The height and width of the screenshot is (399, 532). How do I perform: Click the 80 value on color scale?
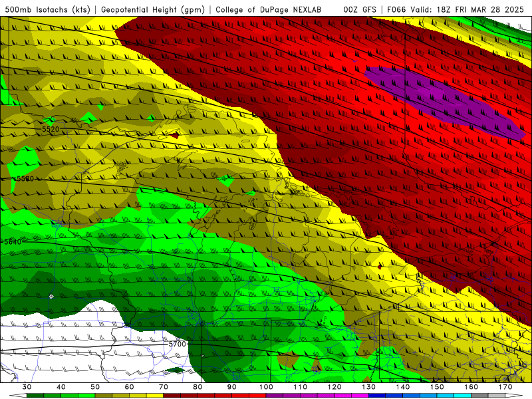(198, 387)
